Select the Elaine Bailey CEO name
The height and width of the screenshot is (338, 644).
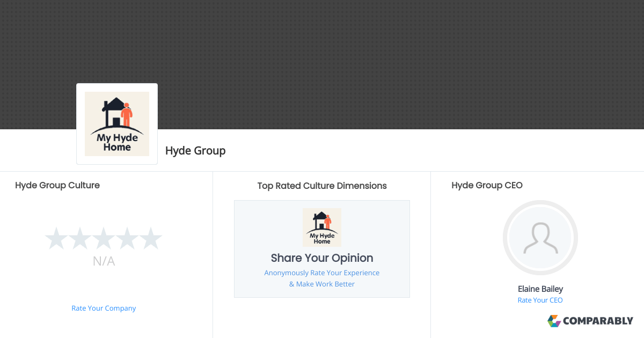(540, 289)
